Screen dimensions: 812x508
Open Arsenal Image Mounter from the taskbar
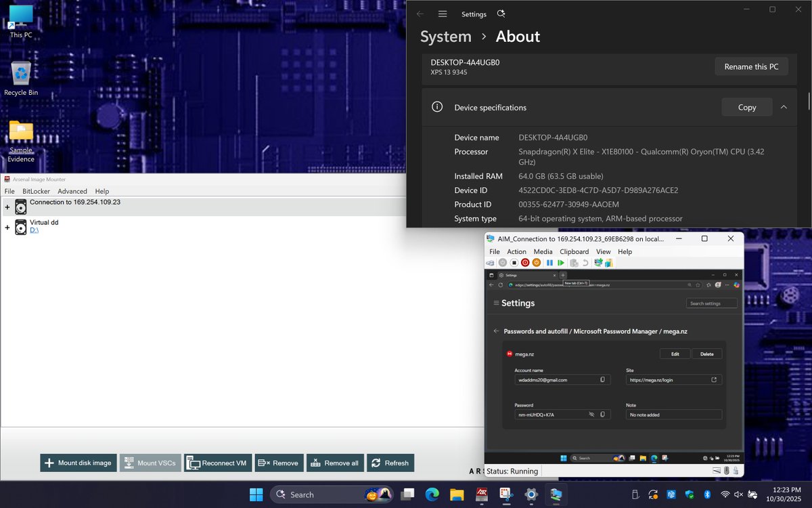point(482,494)
